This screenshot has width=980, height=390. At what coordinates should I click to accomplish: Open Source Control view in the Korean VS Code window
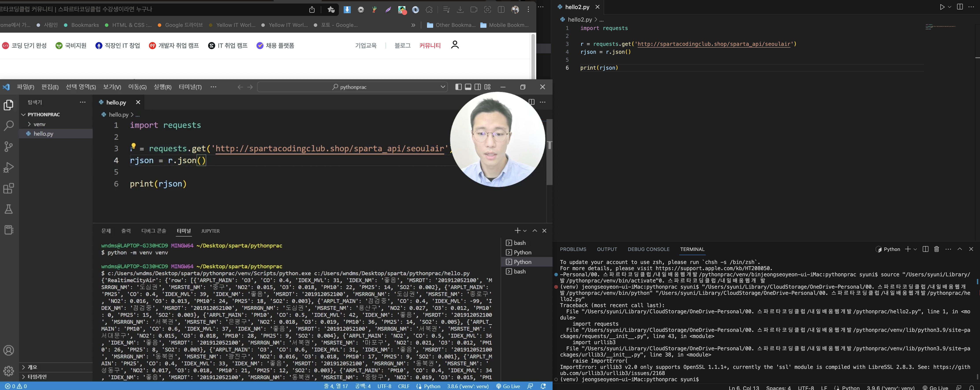pos(8,147)
